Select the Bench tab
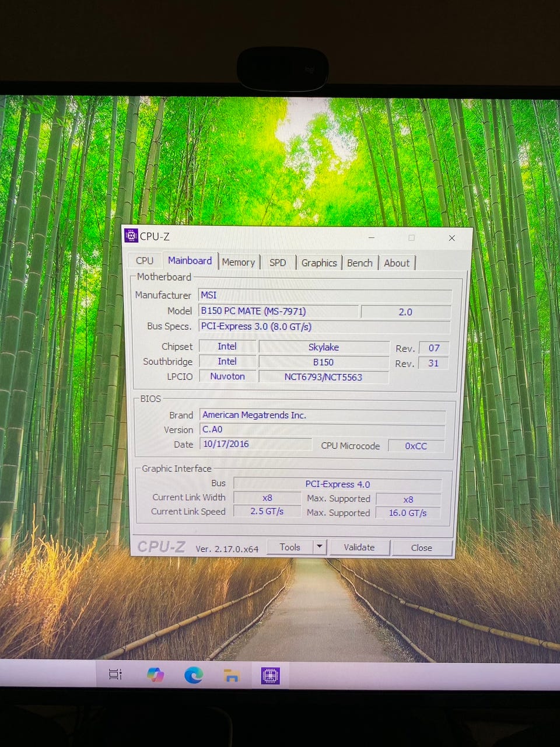This screenshot has height=747, width=560. coord(359,263)
